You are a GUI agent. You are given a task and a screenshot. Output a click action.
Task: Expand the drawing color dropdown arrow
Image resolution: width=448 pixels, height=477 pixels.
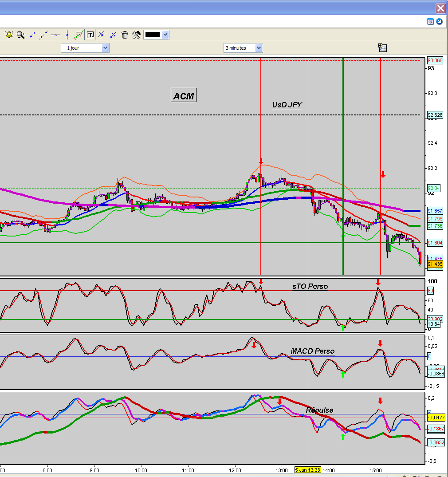coord(165,35)
